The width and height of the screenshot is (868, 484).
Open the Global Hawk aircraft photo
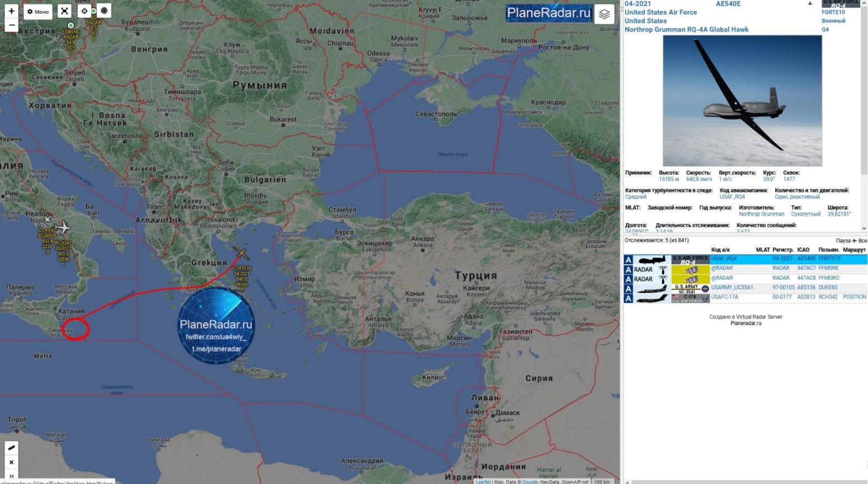742,101
